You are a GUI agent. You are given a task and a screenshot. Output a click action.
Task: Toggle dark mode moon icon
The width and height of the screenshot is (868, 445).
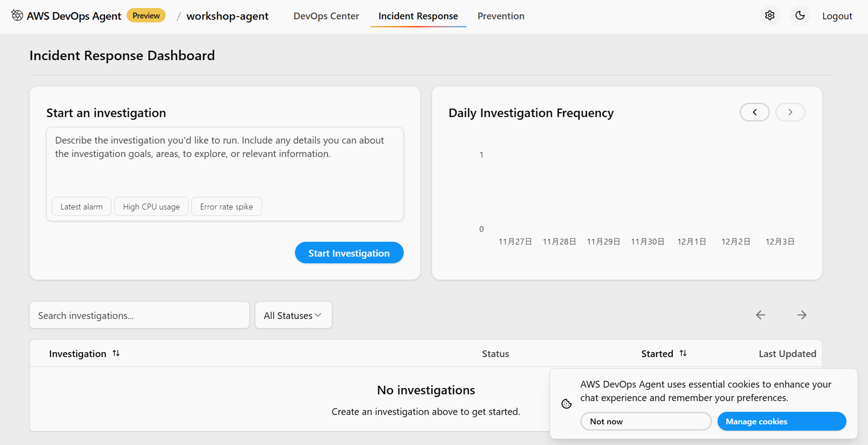coord(799,16)
